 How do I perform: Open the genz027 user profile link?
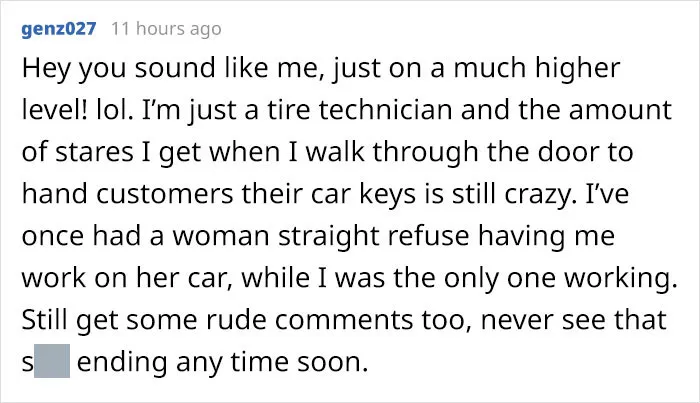coord(58,29)
